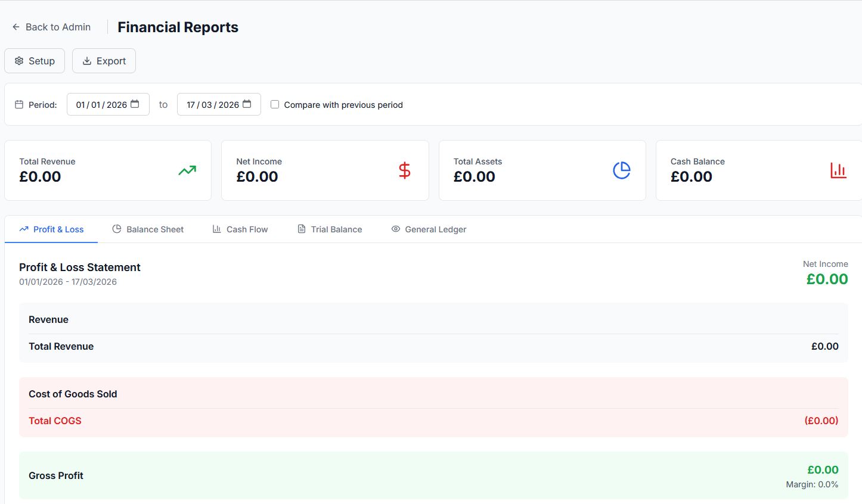862x504 pixels.
Task: Click the Margin: 0.0% text
Action: click(812, 484)
